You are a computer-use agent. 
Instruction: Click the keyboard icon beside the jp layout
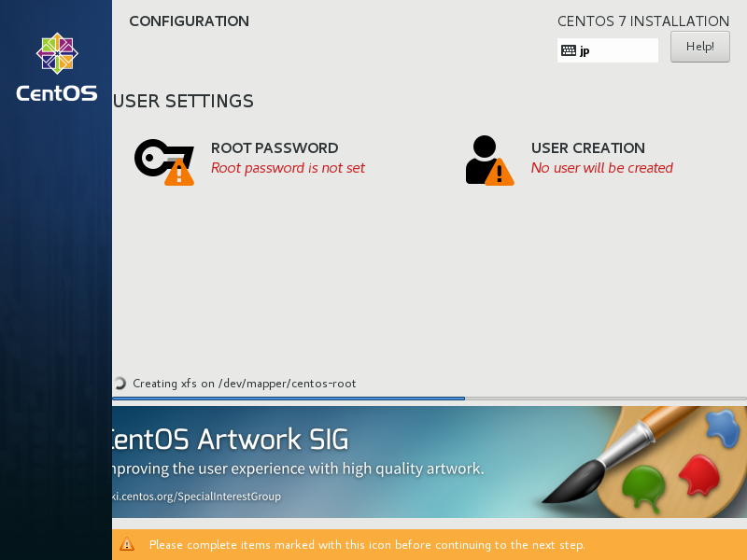click(571, 49)
